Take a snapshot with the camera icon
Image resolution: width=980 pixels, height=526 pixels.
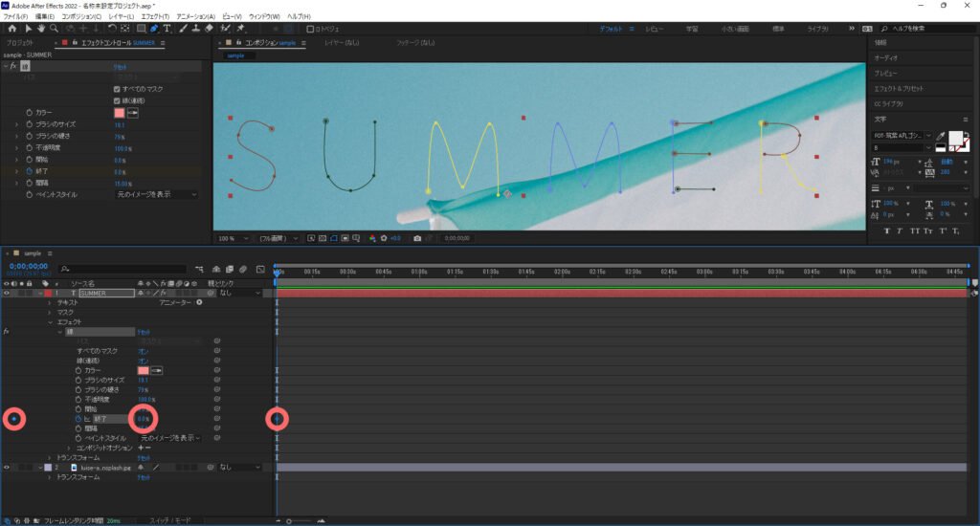(x=417, y=238)
